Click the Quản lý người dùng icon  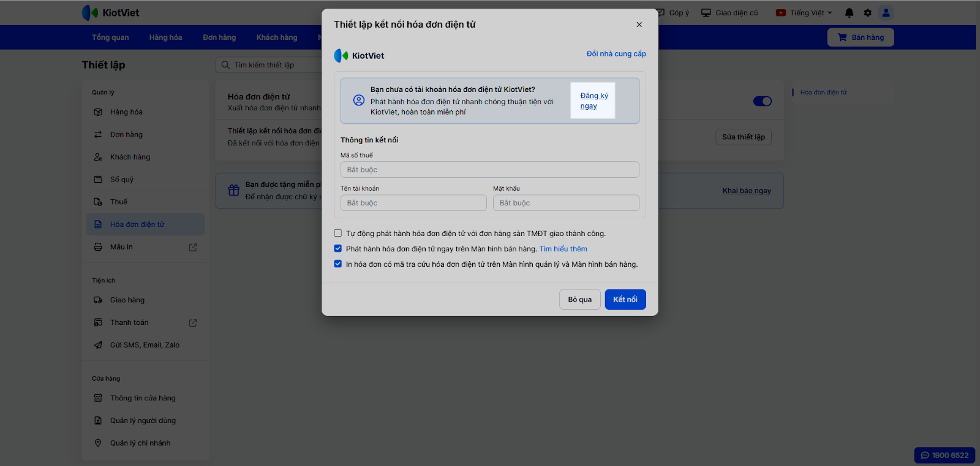(x=98, y=421)
